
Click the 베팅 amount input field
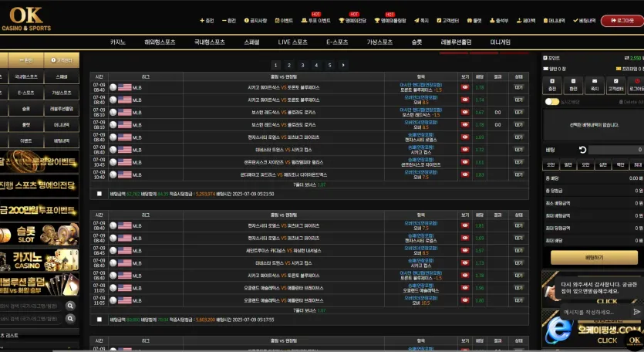[616, 150]
